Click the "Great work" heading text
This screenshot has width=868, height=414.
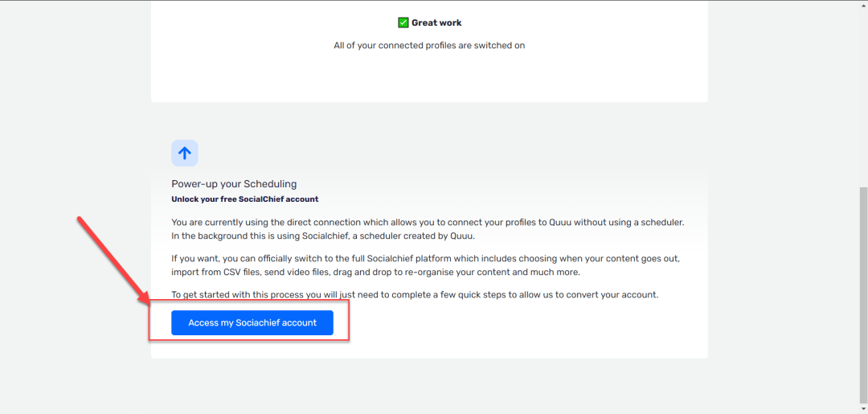436,23
